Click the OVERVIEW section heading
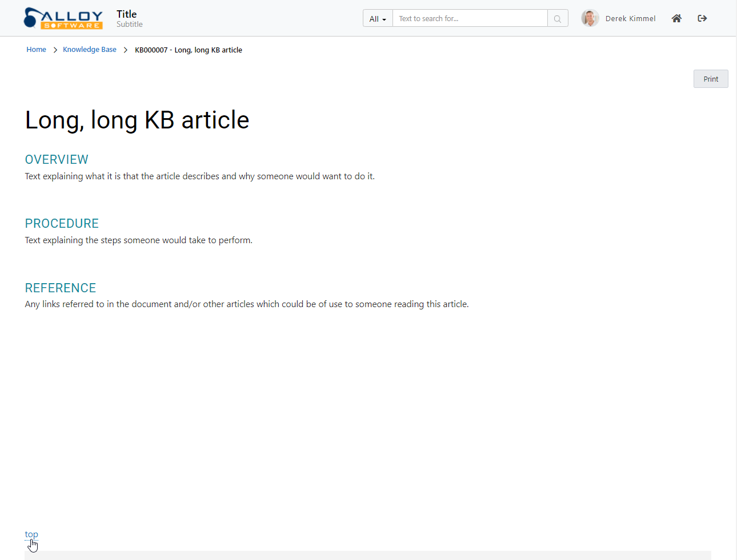 coord(57,159)
